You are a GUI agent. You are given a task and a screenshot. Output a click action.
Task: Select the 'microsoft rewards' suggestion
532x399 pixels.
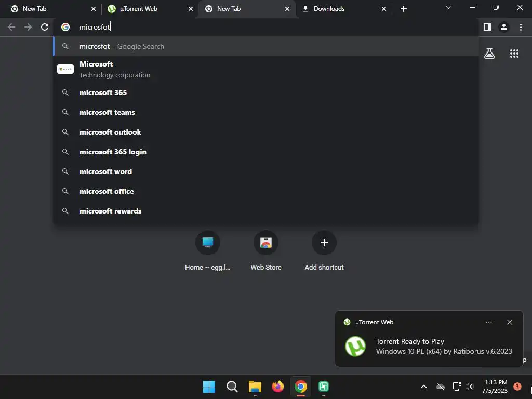click(x=266, y=211)
